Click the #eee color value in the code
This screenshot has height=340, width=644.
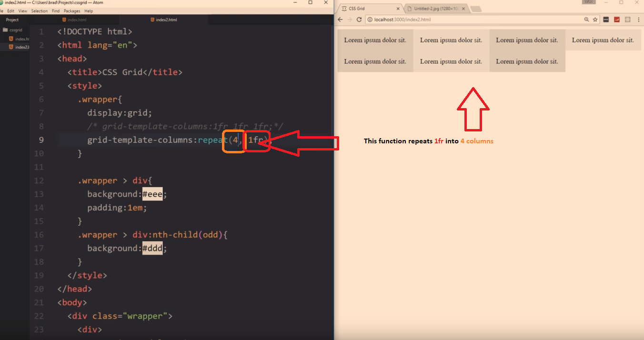click(152, 194)
